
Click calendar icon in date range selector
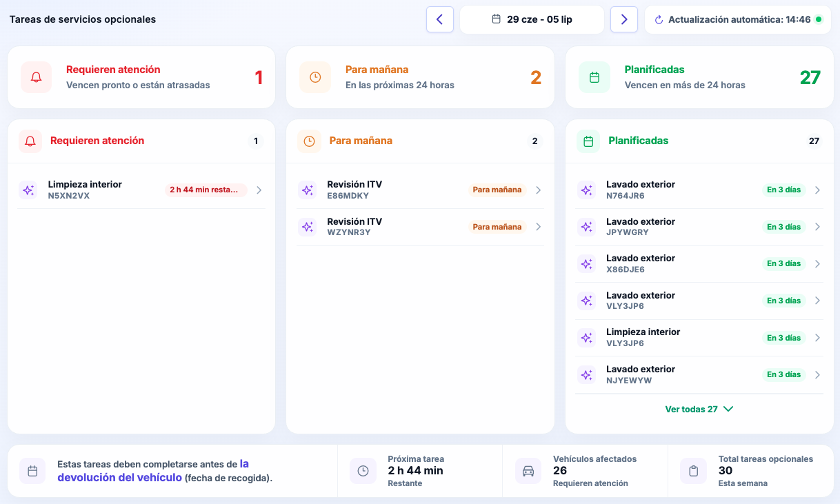496,19
